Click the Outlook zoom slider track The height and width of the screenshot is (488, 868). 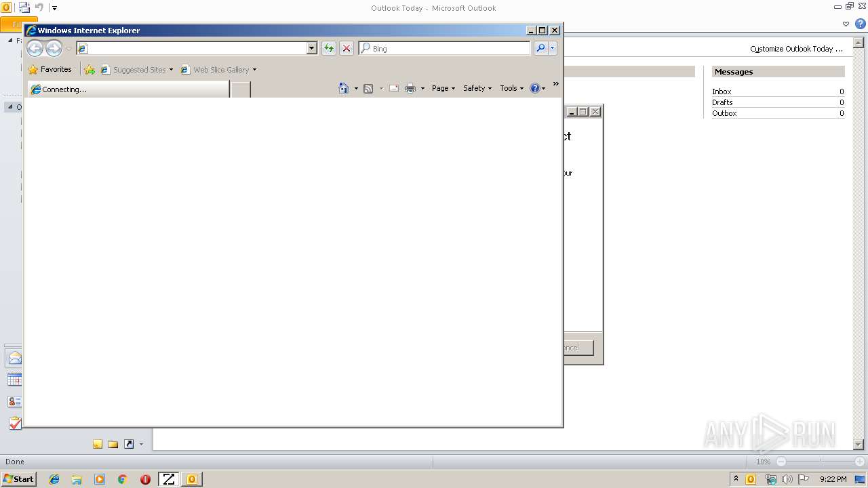pyautogui.click(x=820, y=462)
